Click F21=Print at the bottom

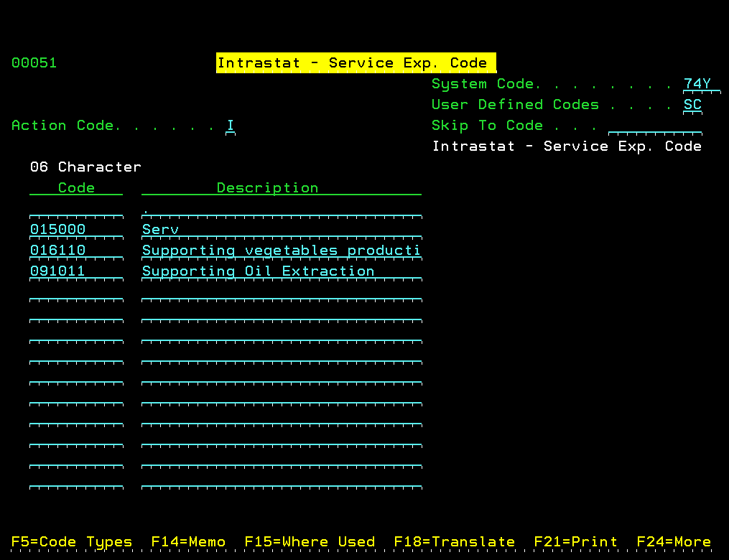575,542
